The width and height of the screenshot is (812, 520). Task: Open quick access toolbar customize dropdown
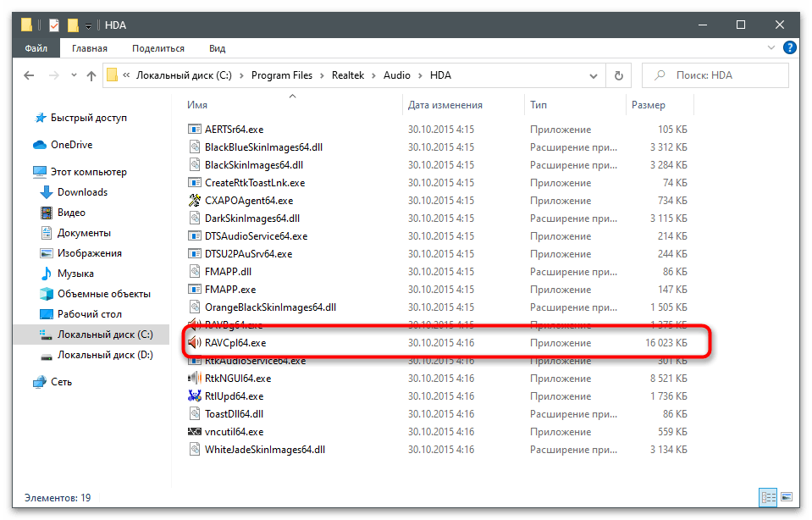89,25
